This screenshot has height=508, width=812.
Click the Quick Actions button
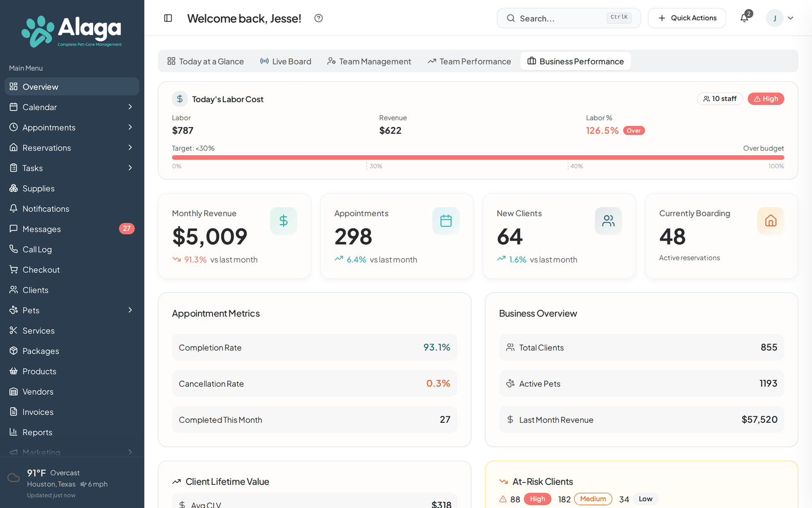pyautogui.click(x=687, y=18)
